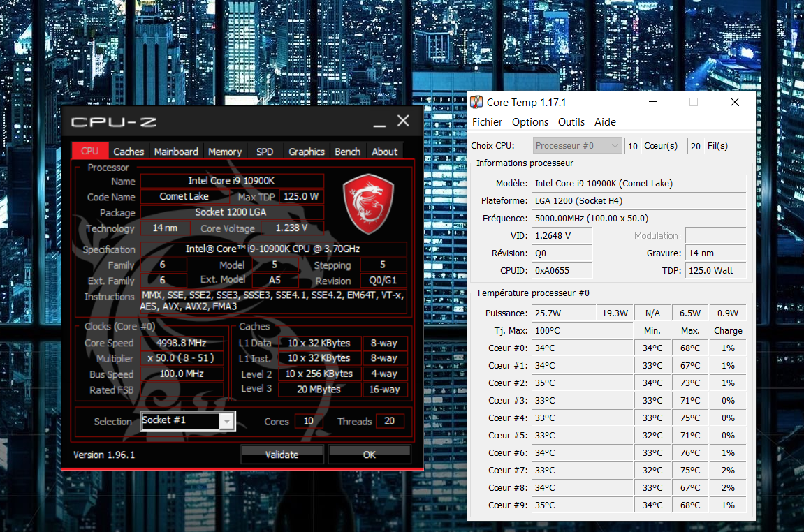
Task: Click the Cœur #9 temperature 35°C
Action: tap(583, 505)
